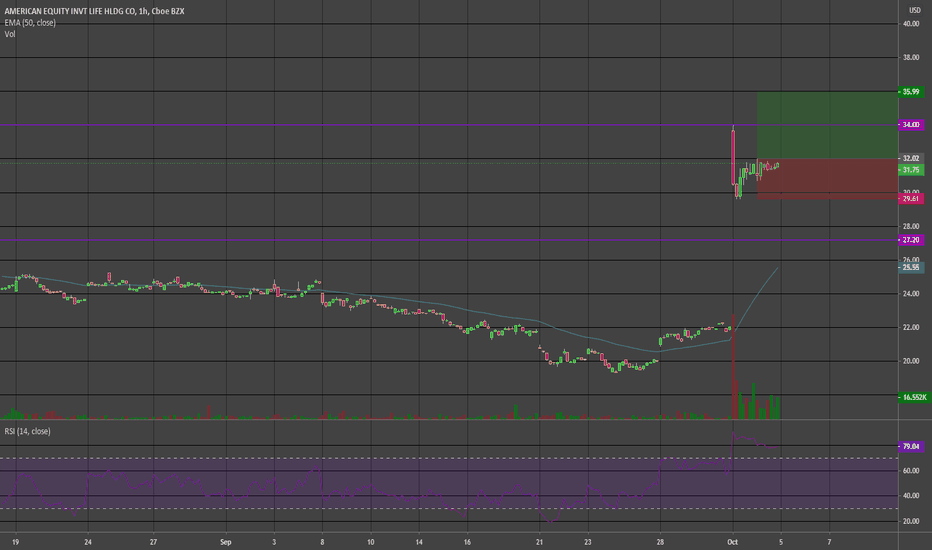Click the 40.00 RSI scale label
932x550 pixels.
[911, 496]
